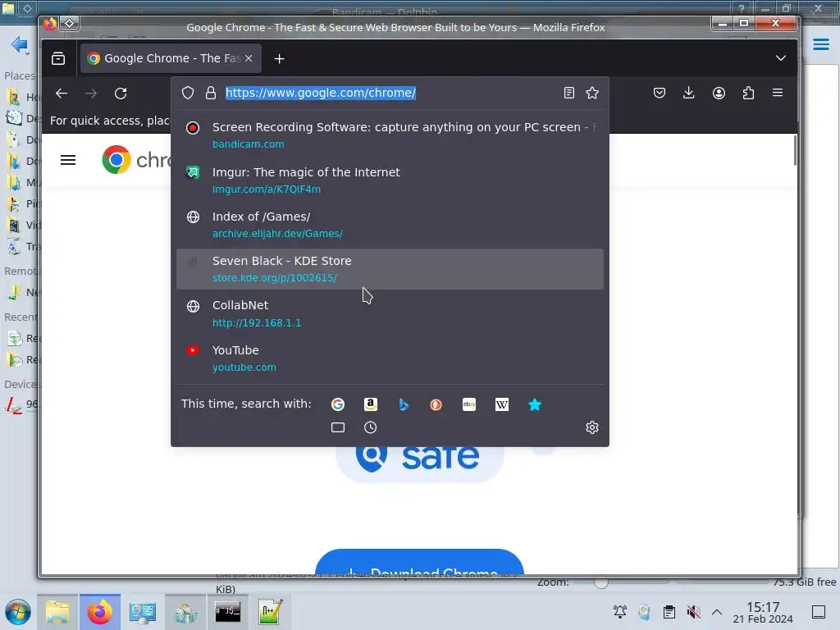
Task: Open Firefox application hamburger menu
Action: coord(778,93)
